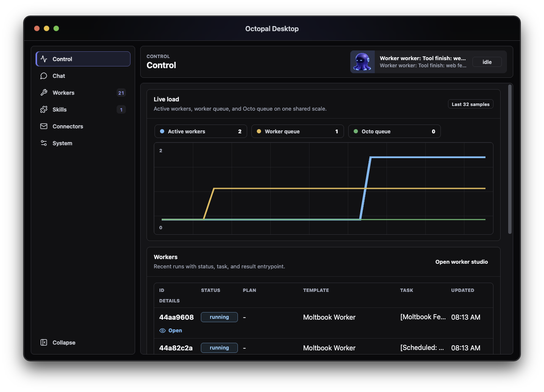Click the Live load heading
The width and height of the screenshot is (544, 392).
[x=166, y=99]
